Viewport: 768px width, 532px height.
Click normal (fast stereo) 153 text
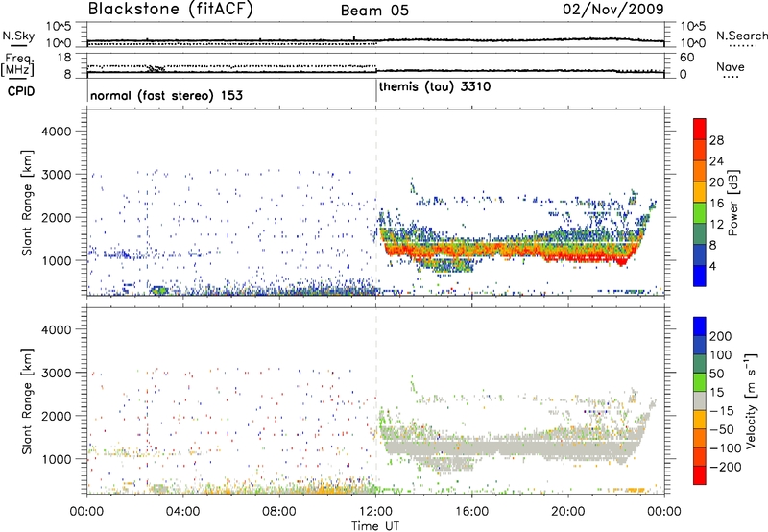(x=166, y=95)
